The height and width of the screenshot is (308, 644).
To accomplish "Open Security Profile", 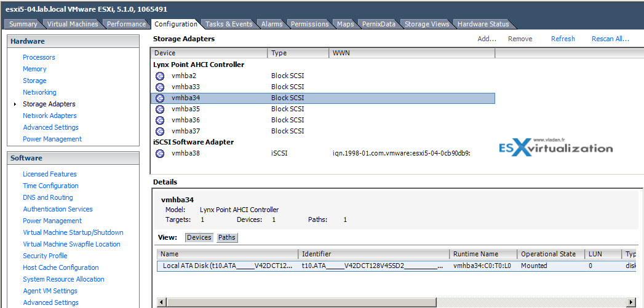I will point(45,256).
